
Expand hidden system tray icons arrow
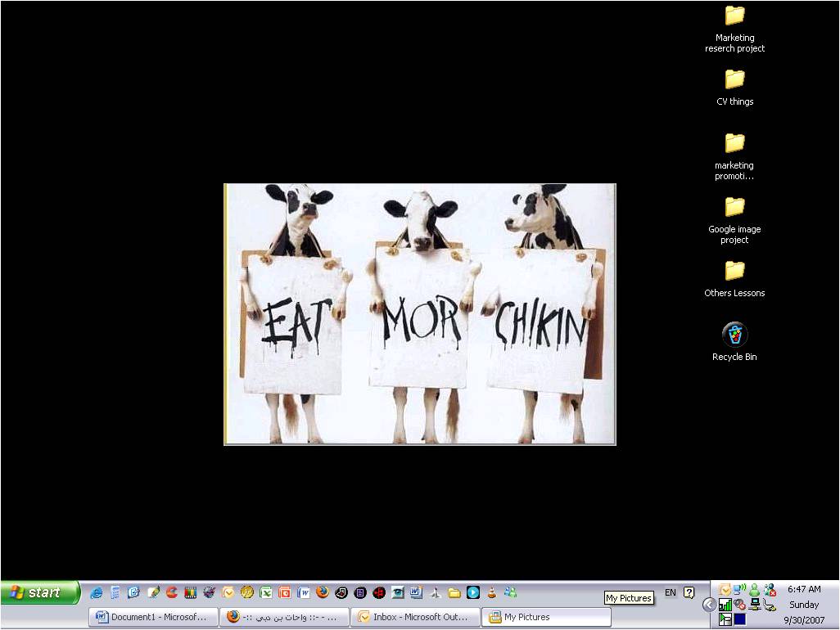pos(709,605)
